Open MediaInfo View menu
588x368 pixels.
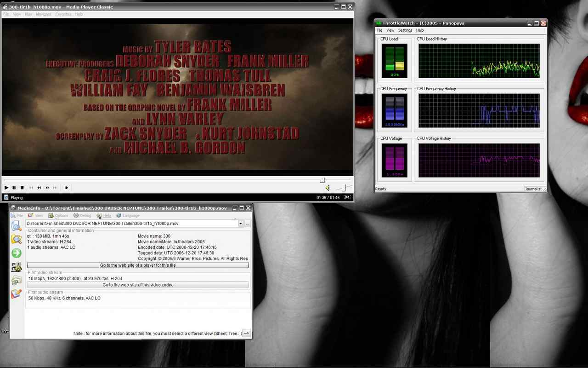pos(35,216)
